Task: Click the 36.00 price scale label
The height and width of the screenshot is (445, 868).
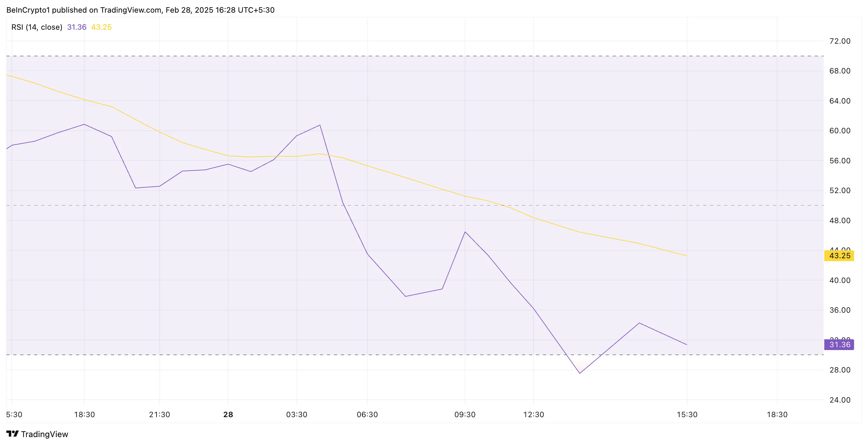Action: click(840, 310)
